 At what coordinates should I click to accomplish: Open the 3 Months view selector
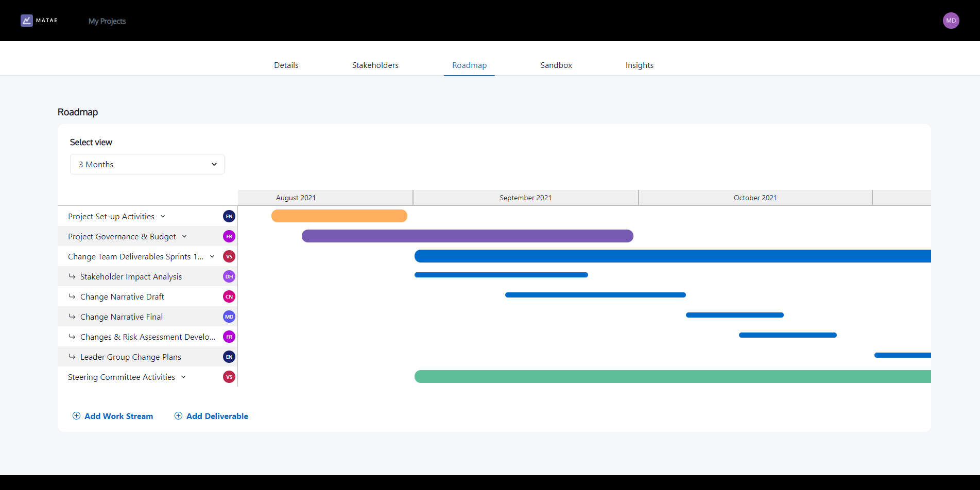[147, 164]
